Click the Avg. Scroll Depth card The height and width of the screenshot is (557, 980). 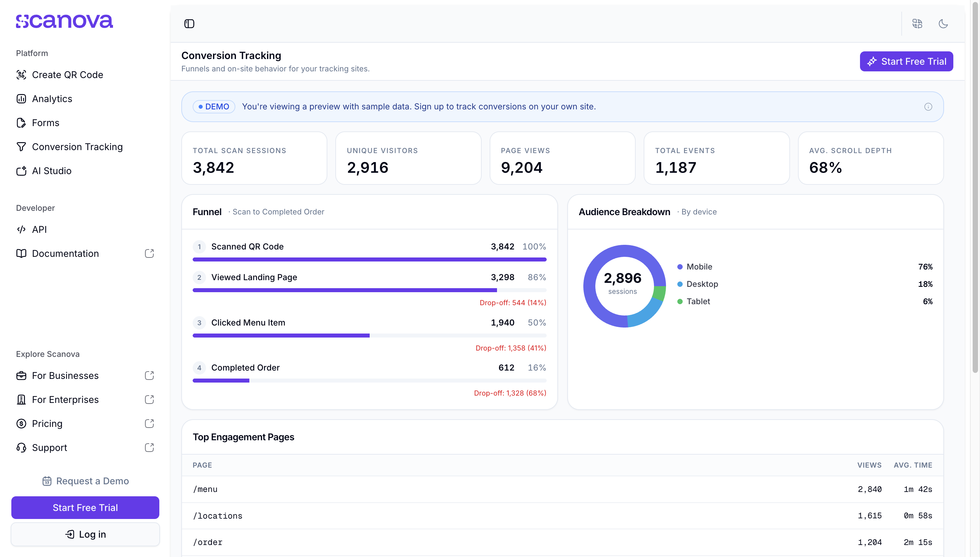pyautogui.click(x=871, y=158)
